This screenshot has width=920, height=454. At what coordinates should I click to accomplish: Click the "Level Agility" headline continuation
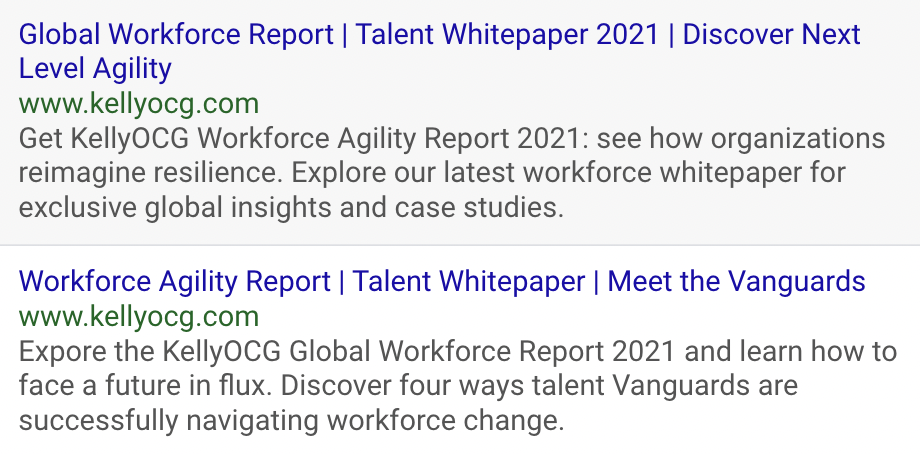95,69
